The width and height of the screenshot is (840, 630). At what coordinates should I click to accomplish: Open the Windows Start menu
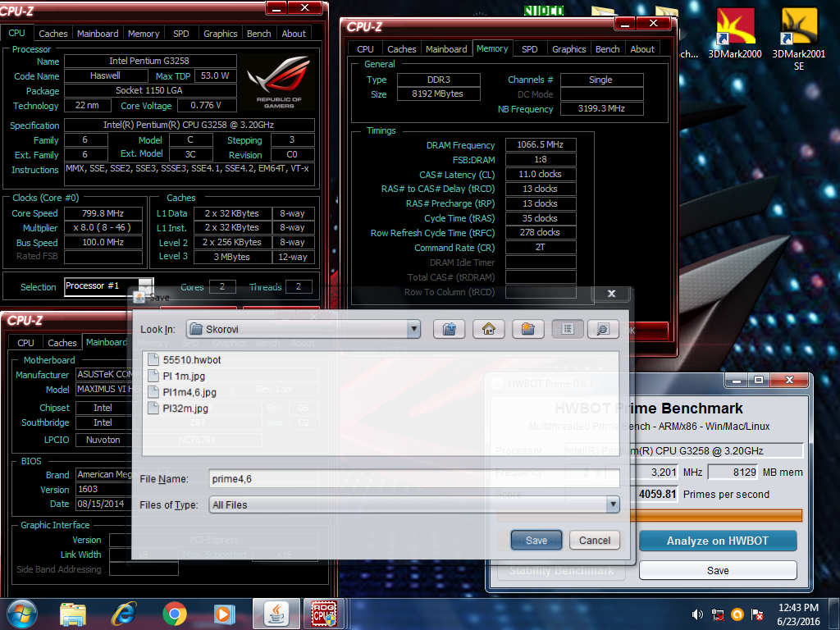coord(22,614)
